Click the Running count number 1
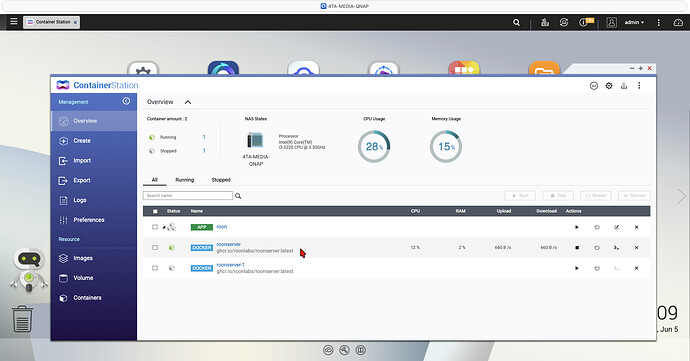This screenshot has width=690, height=361. coord(204,137)
